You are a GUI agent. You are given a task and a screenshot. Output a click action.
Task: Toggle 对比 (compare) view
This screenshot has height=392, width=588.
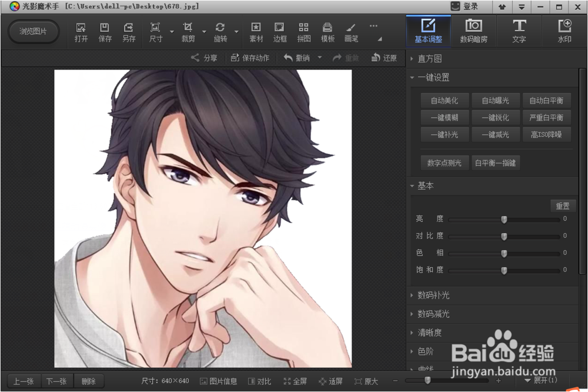[x=259, y=381]
